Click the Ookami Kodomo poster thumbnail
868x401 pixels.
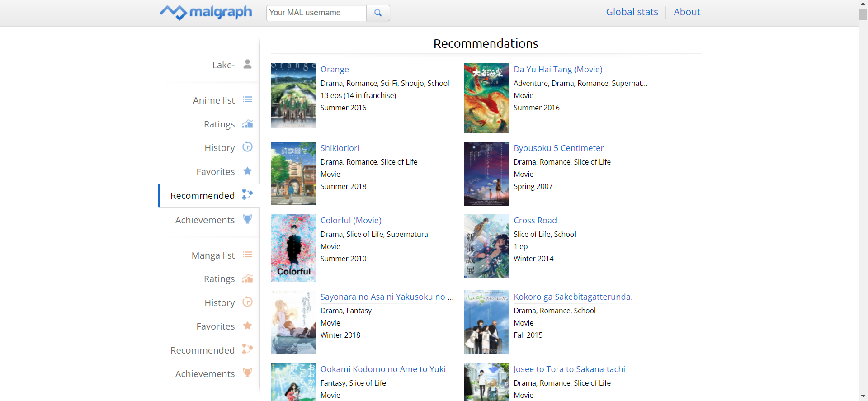(294, 382)
